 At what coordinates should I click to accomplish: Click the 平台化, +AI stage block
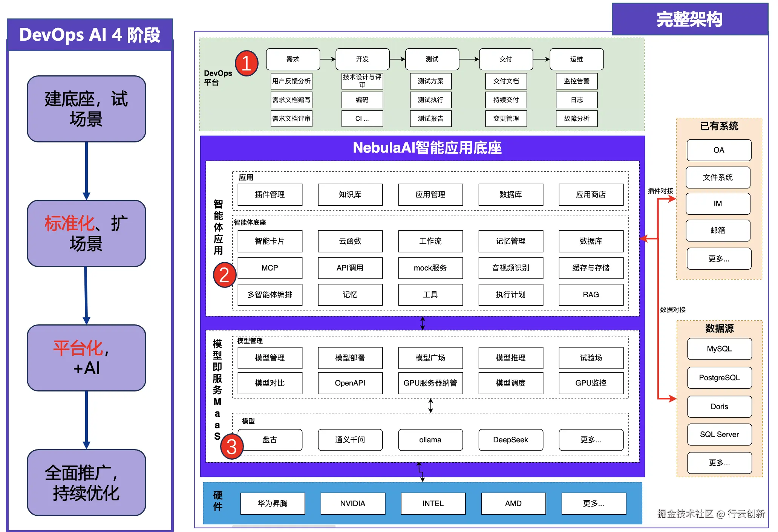(86, 358)
